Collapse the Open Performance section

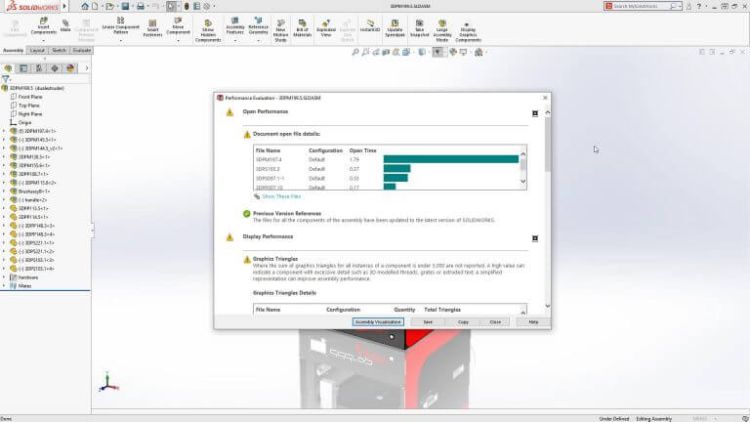click(x=535, y=113)
